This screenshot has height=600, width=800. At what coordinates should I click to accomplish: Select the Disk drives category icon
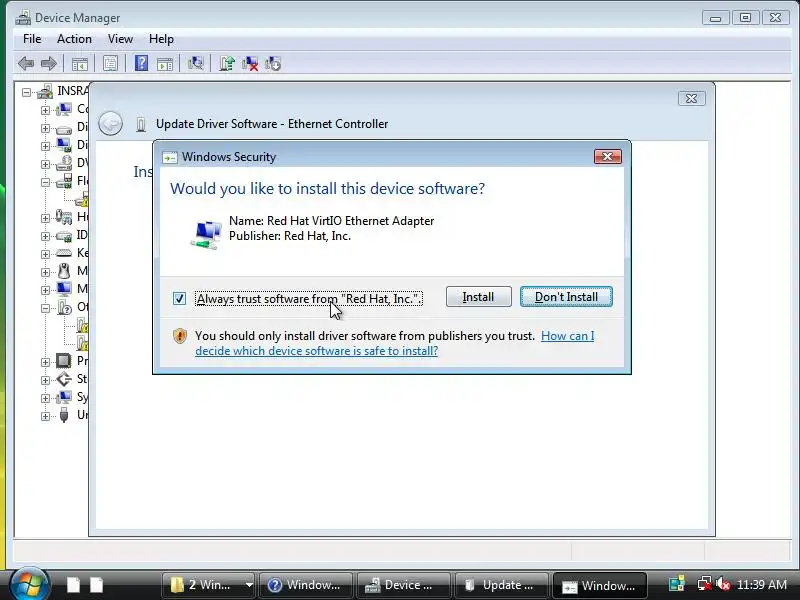[64, 128]
